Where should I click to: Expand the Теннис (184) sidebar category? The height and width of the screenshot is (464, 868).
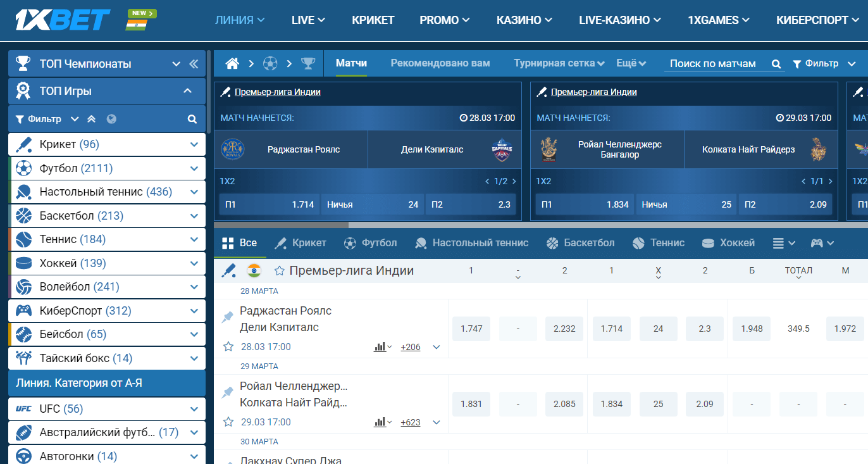pyautogui.click(x=194, y=239)
